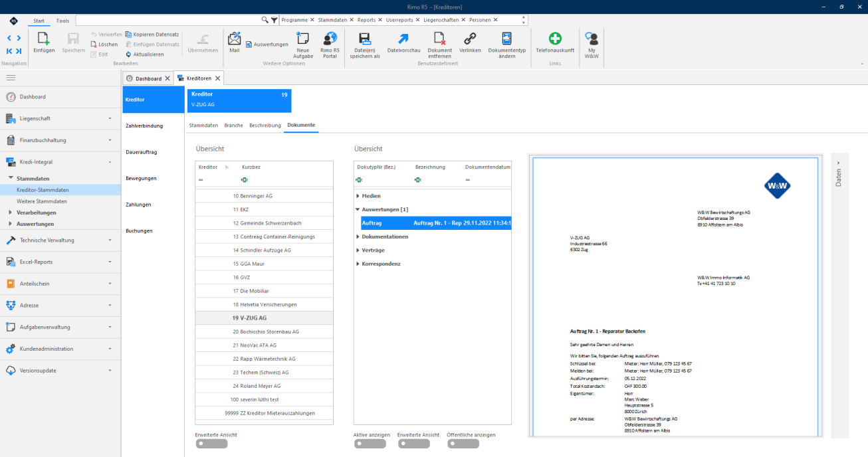Click Dokument entfernen

[439, 45]
